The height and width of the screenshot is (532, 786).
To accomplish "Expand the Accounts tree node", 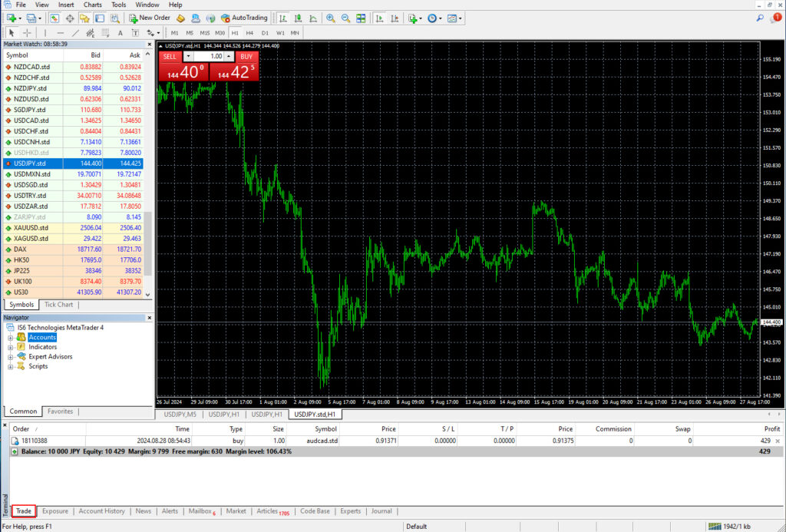I will tap(10, 338).
